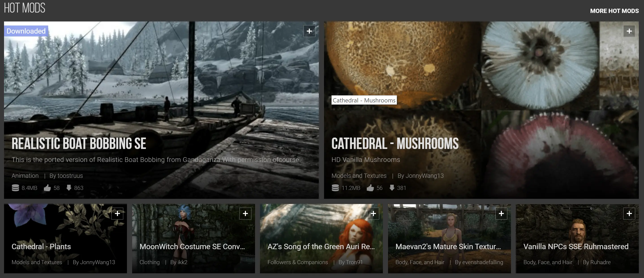The width and height of the screenshot is (644, 278).
Task: Click download arrow icon showing 863
Action: [x=69, y=188]
